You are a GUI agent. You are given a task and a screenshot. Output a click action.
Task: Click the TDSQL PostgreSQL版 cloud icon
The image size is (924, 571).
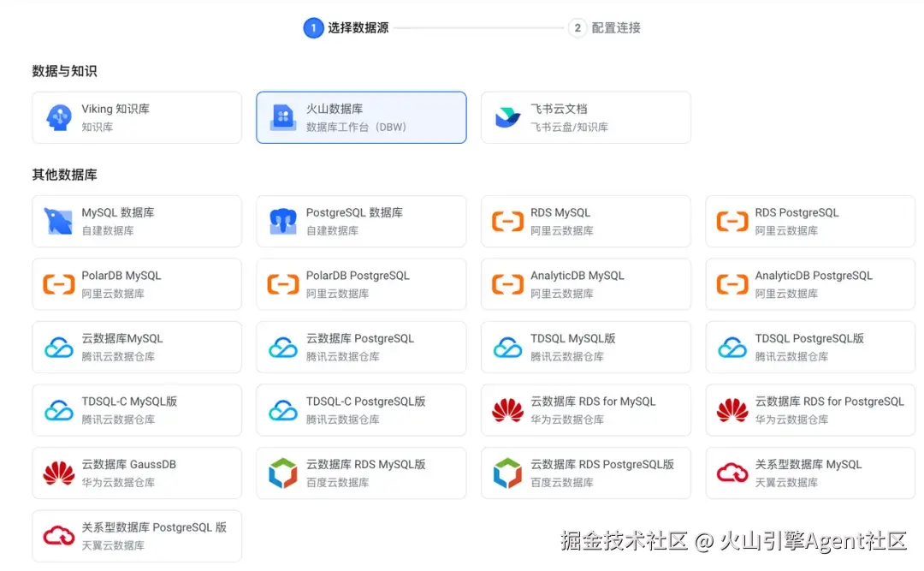[731, 348]
